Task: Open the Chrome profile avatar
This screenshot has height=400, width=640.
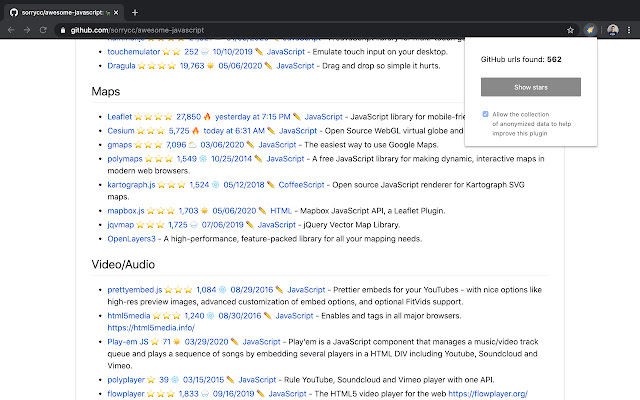Action: [x=610, y=31]
